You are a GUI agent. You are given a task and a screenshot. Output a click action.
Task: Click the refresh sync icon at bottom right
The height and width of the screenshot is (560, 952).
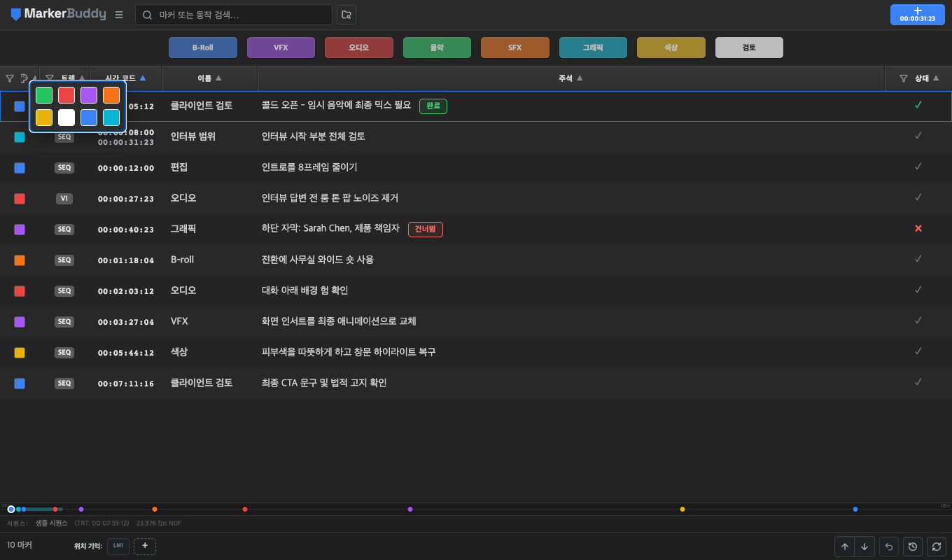(937, 547)
